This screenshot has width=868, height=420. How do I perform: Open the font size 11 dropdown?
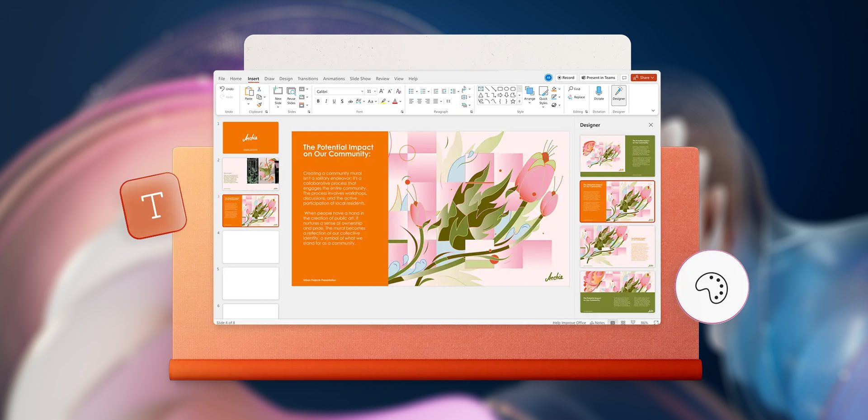point(375,91)
